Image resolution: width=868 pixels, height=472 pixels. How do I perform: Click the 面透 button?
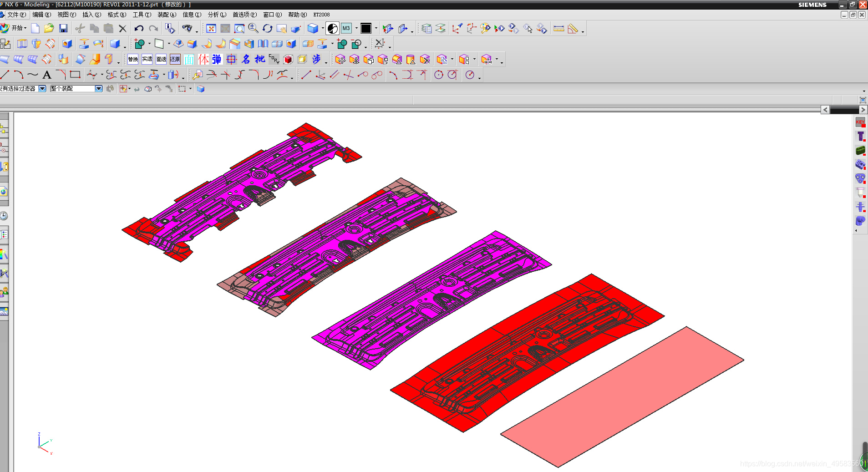click(x=161, y=59)
